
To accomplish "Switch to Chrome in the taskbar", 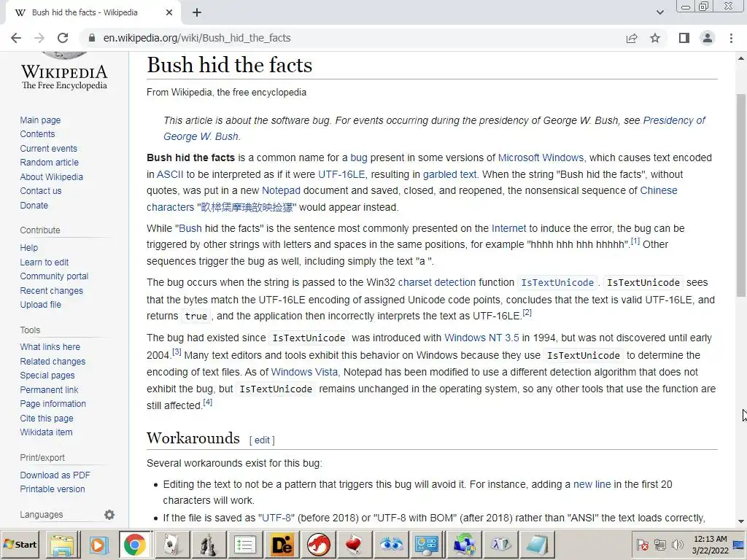I will (x=135, y=545).
